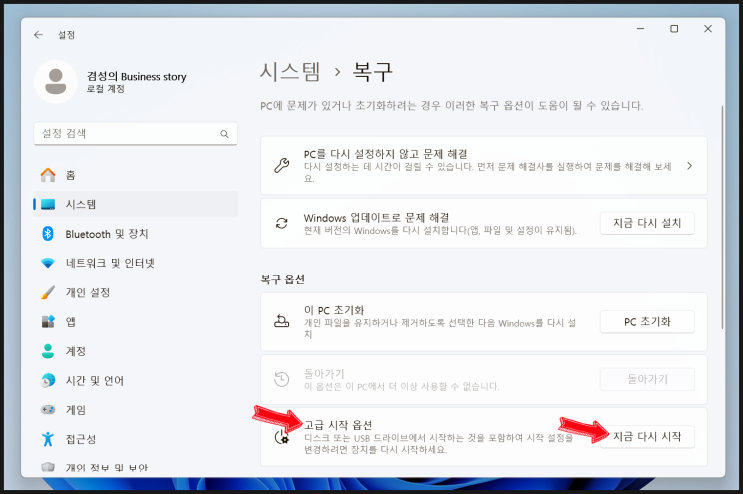The width and height of the screenshot is (743, 494).
Task: Select 시스템 in the sidebar
Action: [x=136, y=205]
